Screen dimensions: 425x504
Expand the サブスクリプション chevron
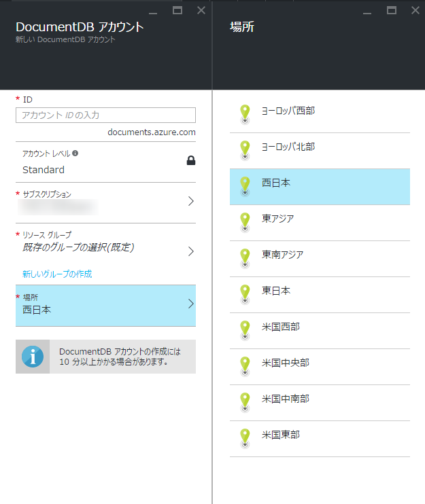(x=191, y=201)
